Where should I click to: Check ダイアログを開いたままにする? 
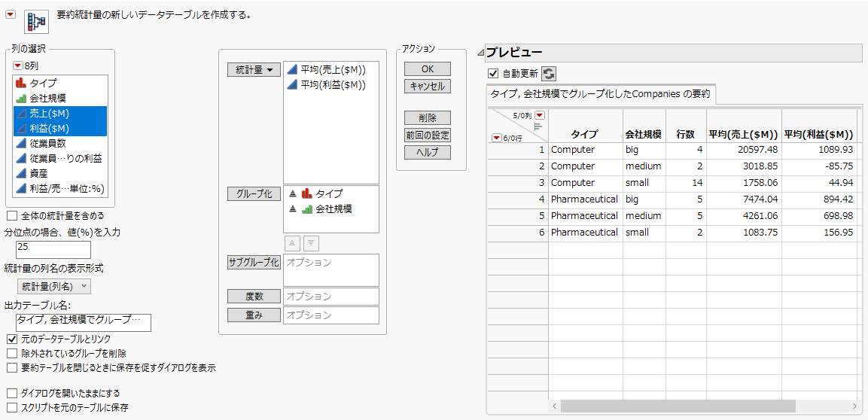11,394
